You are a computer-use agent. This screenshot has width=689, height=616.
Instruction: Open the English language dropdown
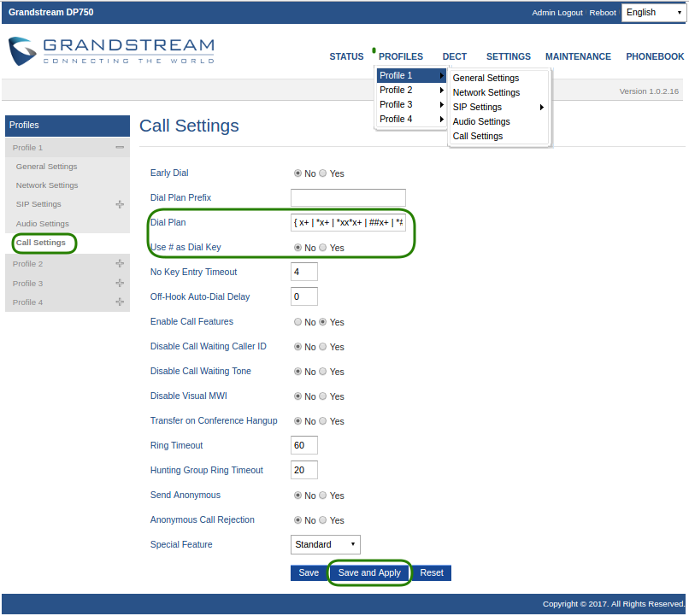tap(653, 13)
